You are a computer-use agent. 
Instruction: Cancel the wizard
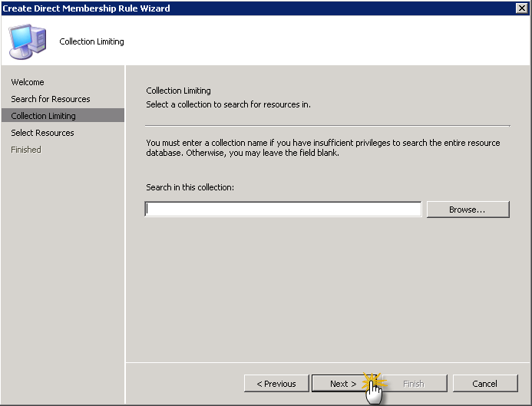coord(484,384)
